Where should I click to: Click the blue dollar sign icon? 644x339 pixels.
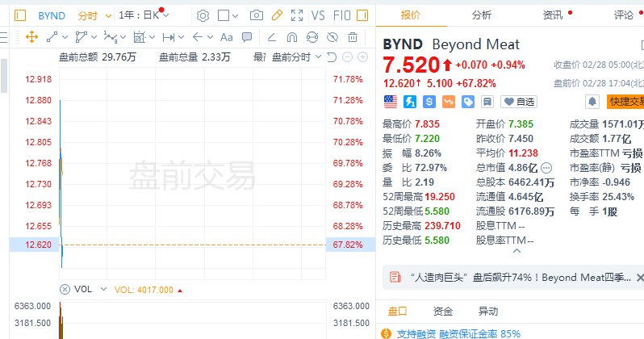point(429,102)
